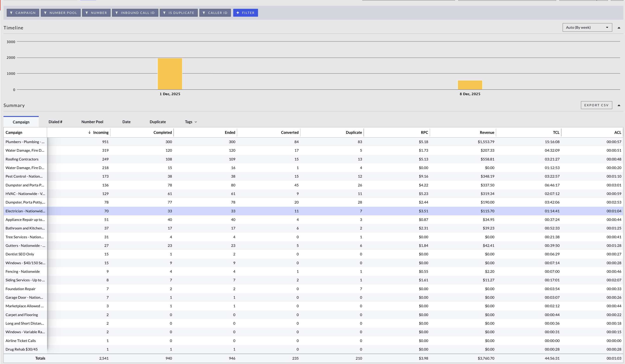Click the Number Pool filter funnel icon
This screenshot has height=364, width=625.
[x=45, y=13]
